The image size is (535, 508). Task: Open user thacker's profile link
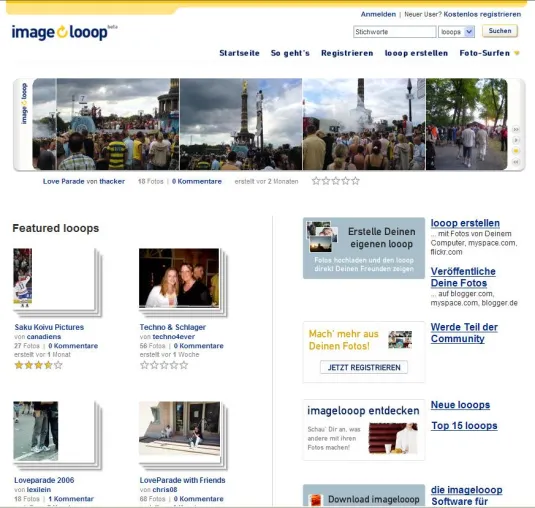pos(112,182)
